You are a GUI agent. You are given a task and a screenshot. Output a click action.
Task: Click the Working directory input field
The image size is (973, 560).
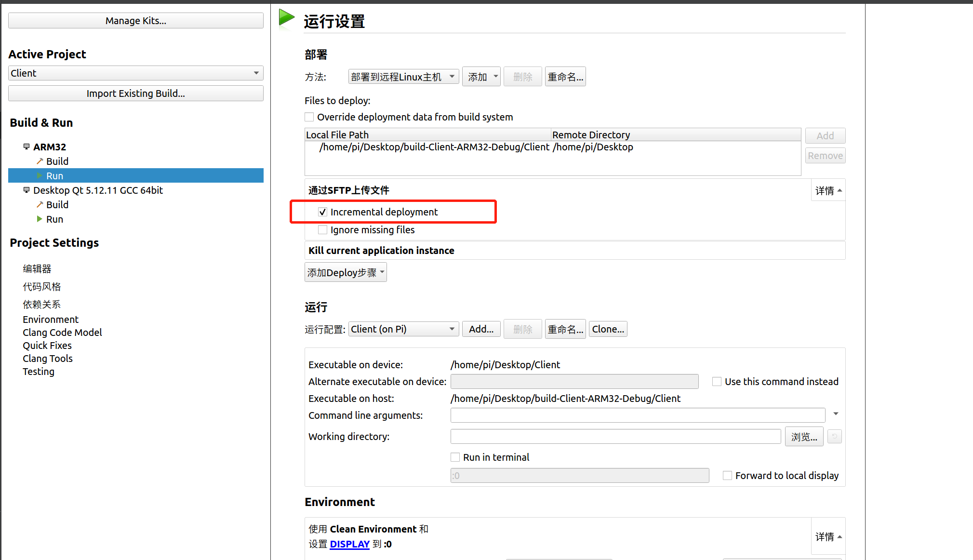click(x=615, y=437)
